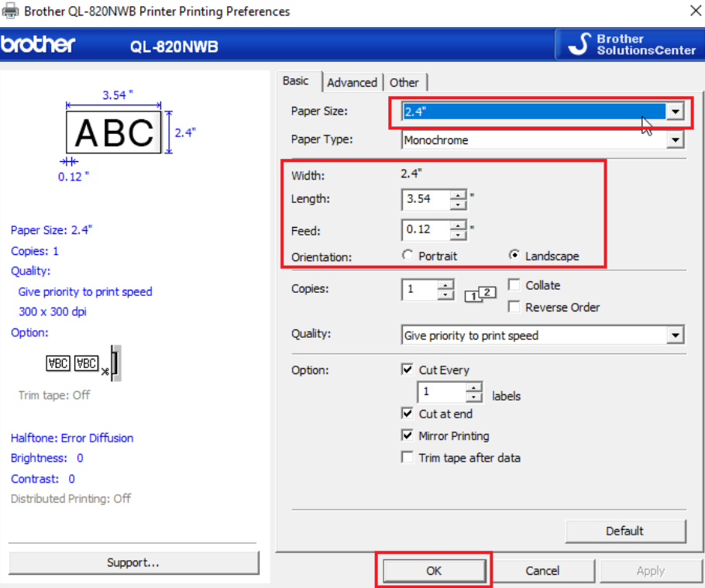The height and width of the screenshot is (588, 705).
Task: Click the printer icon in title bar
Action: (x=10, y=10)
